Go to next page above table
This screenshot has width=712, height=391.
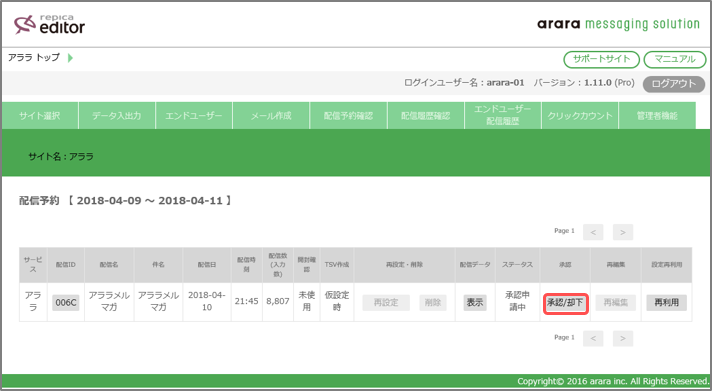click(623, 233)
